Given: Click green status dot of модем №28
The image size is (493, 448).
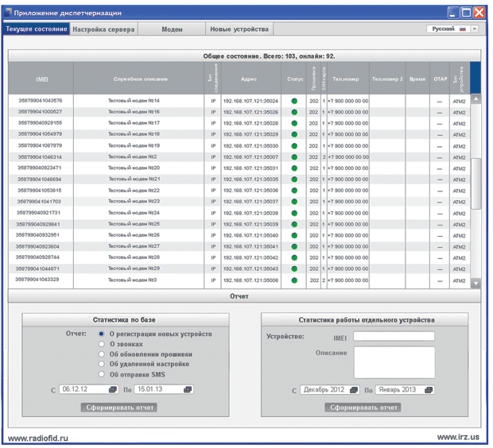Looking at the screenshot, I should click(294, 258).
